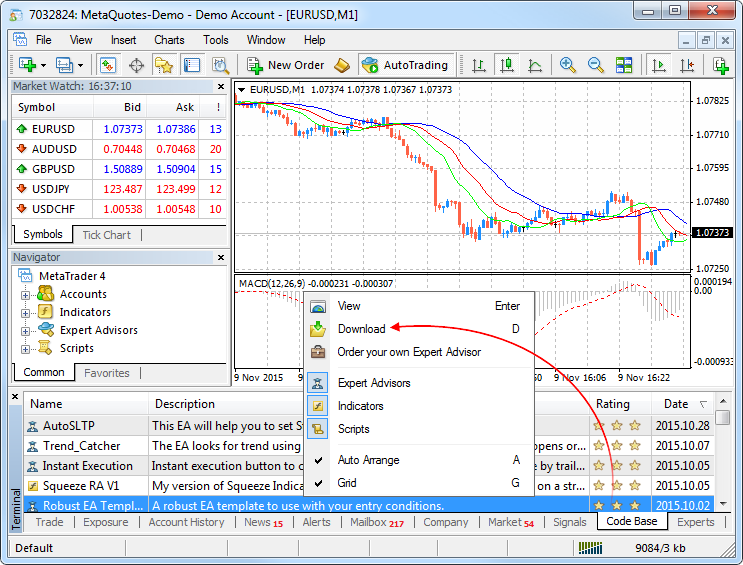
Task: Switch to the Tick Chart tab
Action: [x=106, y=235]
